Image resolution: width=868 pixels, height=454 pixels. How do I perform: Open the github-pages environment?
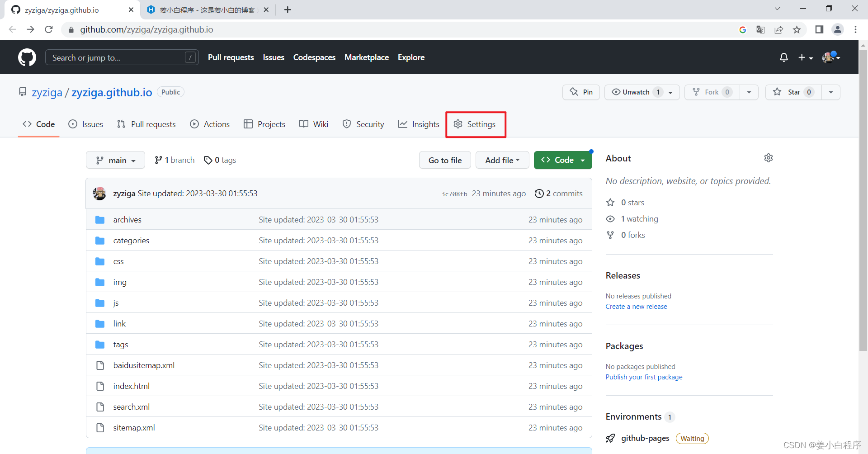(x=645, y=438)
